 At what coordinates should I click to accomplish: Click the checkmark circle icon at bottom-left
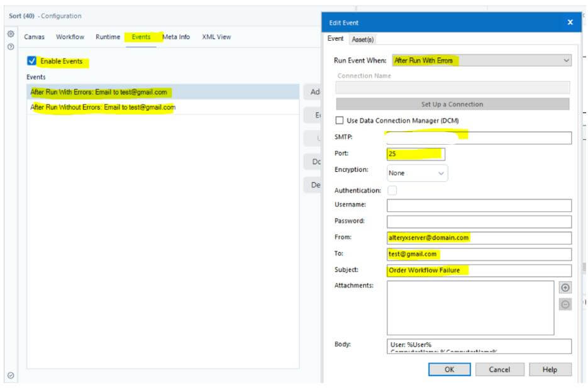pos(11,375)
